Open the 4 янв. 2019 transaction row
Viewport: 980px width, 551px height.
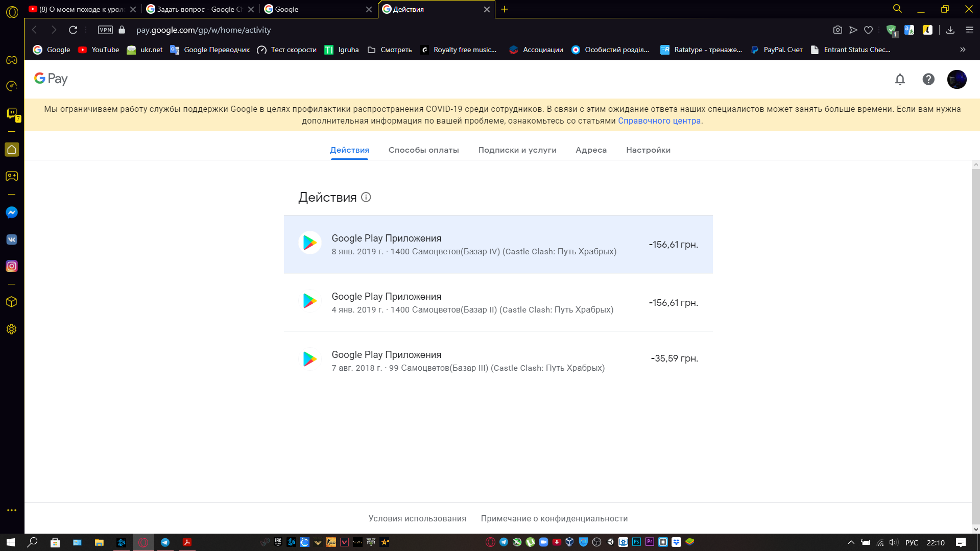[498, 302]
